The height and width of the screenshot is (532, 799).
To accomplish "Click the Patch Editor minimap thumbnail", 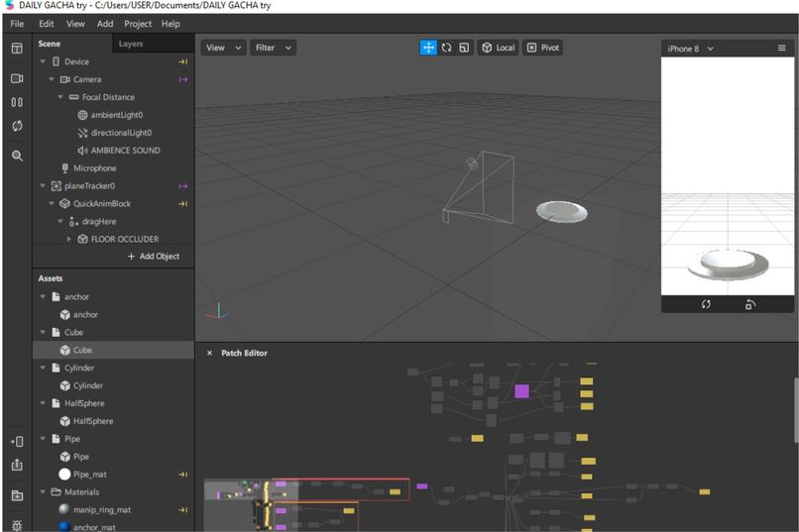I will pos(252,505).
